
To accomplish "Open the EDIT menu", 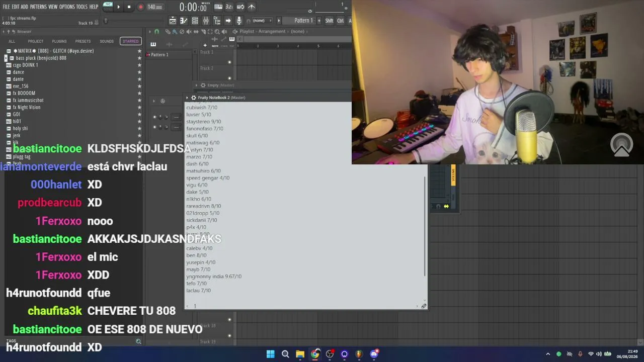I will [x=16, y=7].
